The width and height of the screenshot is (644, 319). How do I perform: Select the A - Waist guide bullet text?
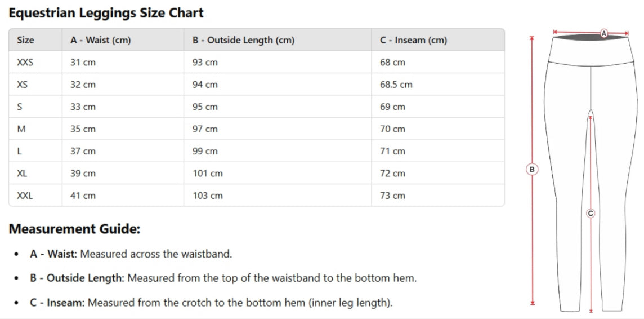click(x=131, y=254)
